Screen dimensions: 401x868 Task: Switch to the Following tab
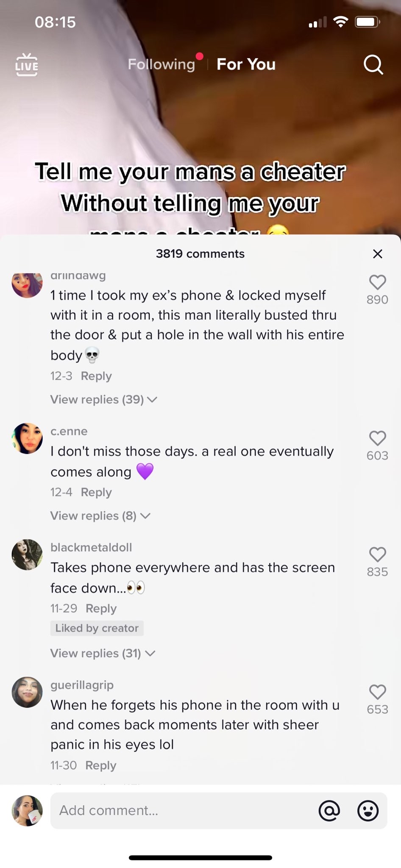point(162,64)
